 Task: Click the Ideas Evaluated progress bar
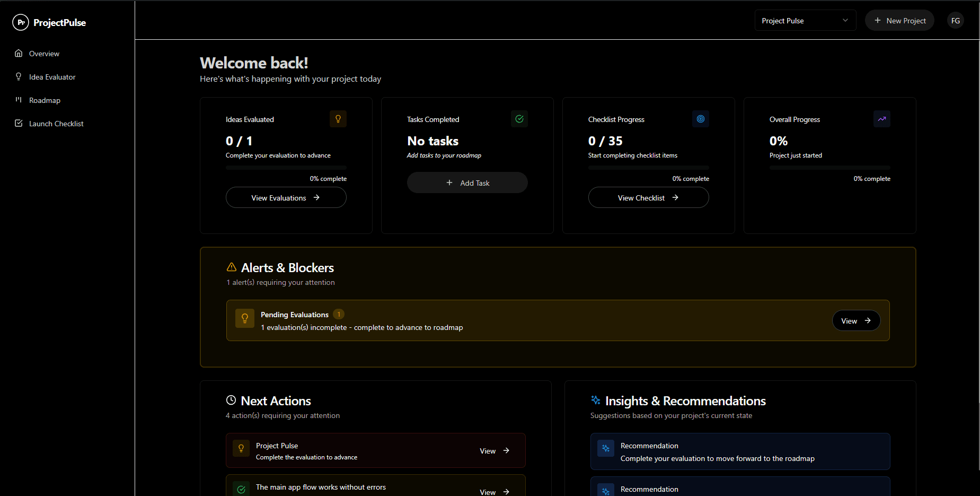pyautogui.click(x=286, y=167)
